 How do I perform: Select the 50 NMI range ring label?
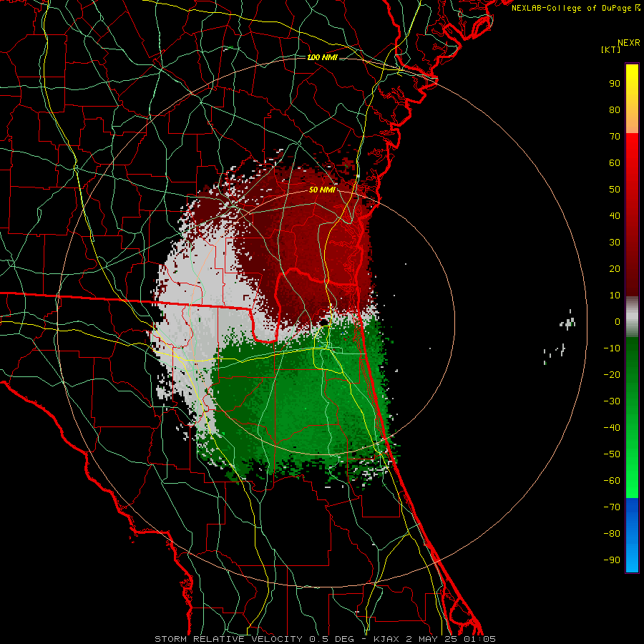coord(323,190)
